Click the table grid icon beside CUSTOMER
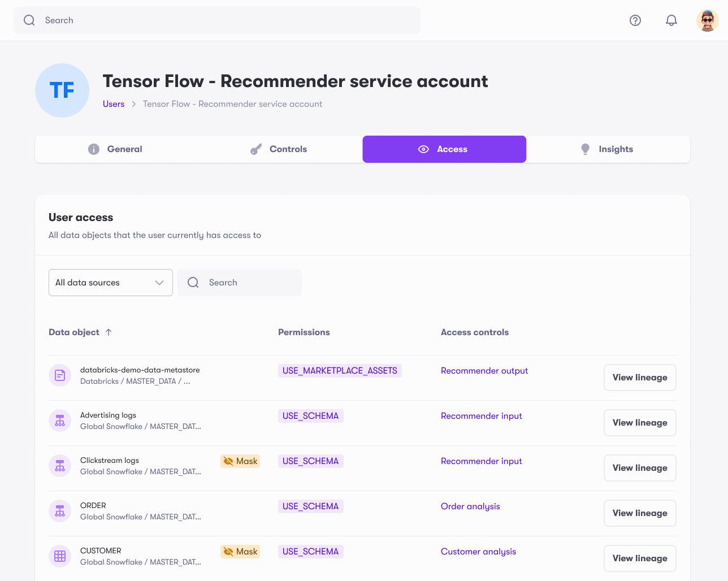 click(59, 556)
